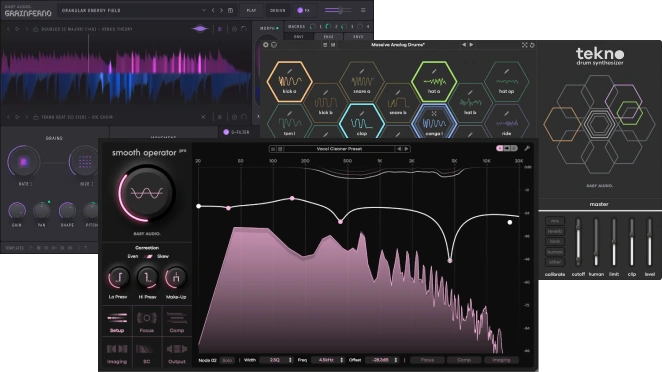Select the Grains panel tab in Grainferno

[54, 138]
